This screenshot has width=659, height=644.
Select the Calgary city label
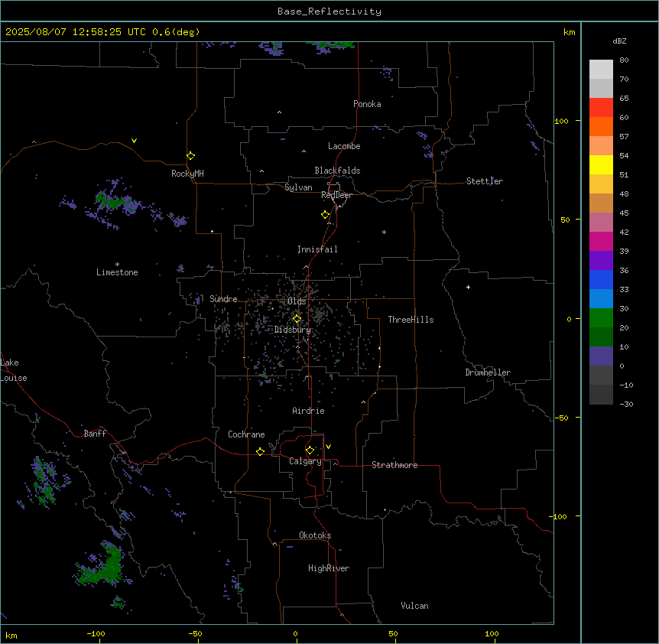coord(305,461)
